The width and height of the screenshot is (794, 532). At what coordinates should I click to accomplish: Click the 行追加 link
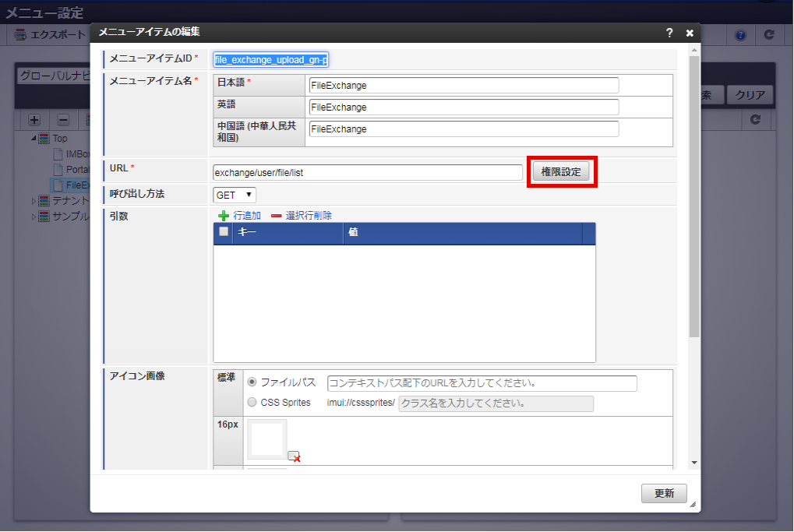coord(246,216)
